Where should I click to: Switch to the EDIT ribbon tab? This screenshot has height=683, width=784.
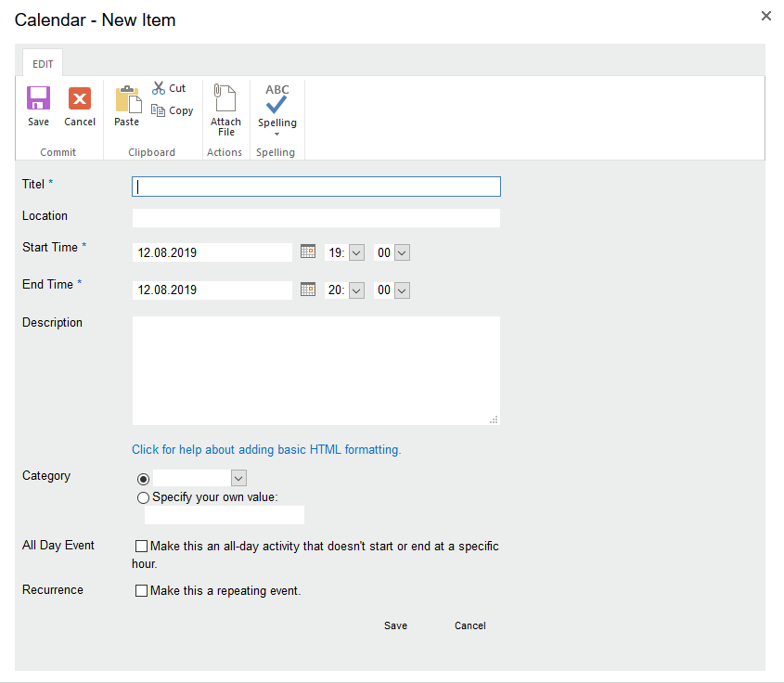click(42, 63)
